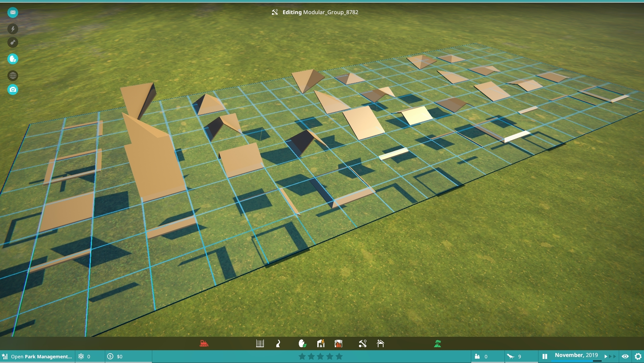Pause the game simulation
The height and width of the screenshot is (363, 644).
545,357
